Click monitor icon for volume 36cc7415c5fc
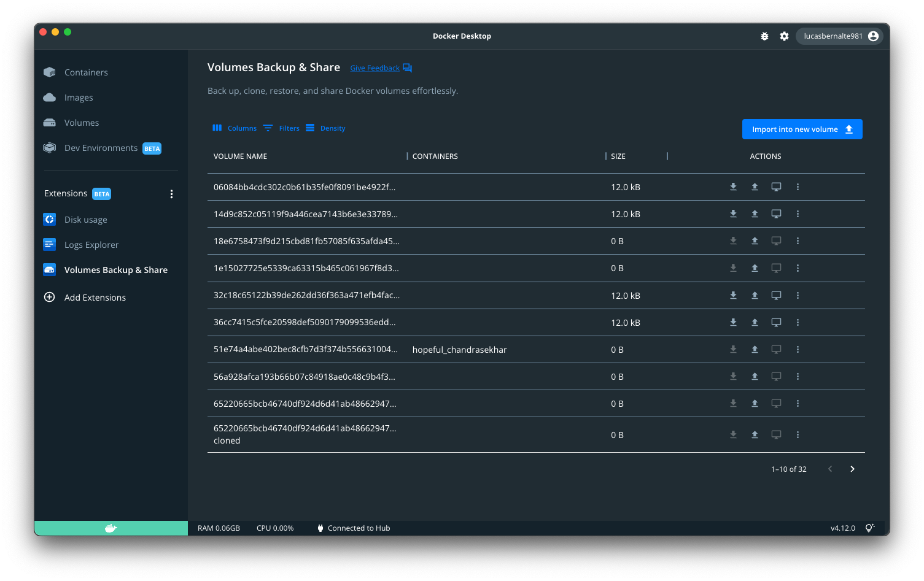This screenshot has height=581, width=924. tap(776, 323)
